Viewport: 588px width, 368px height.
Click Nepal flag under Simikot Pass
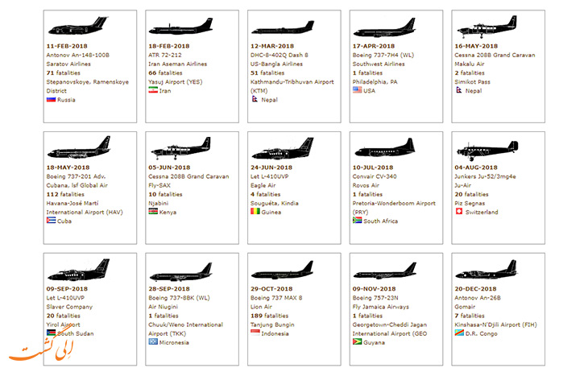coord(458,90)
